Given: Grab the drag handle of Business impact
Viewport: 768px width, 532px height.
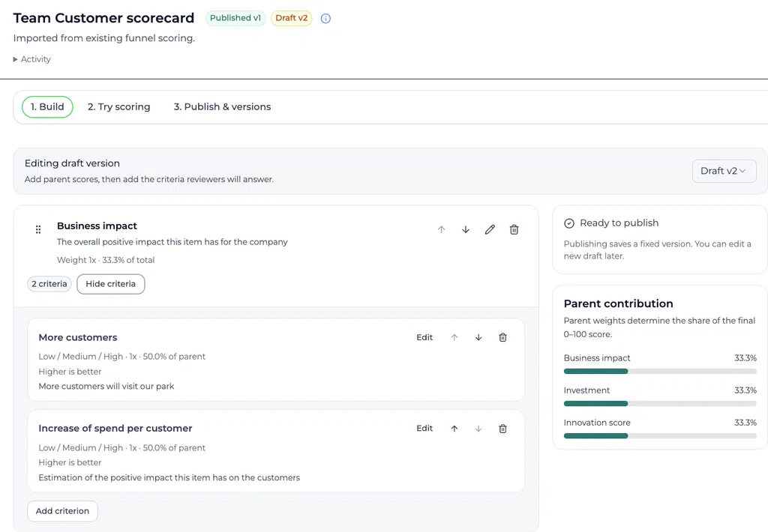Looking at the screenshot, I should pyautogui.click(x=38, y=229).
